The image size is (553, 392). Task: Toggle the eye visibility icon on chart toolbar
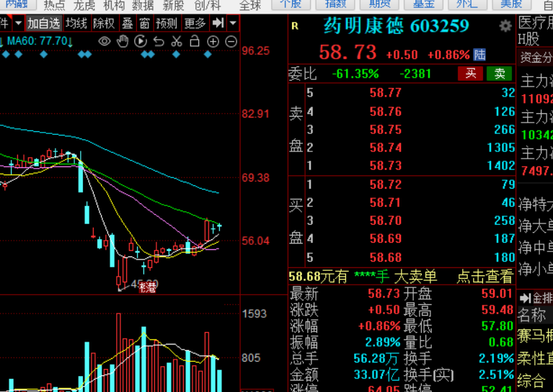[x=105, y=42]
